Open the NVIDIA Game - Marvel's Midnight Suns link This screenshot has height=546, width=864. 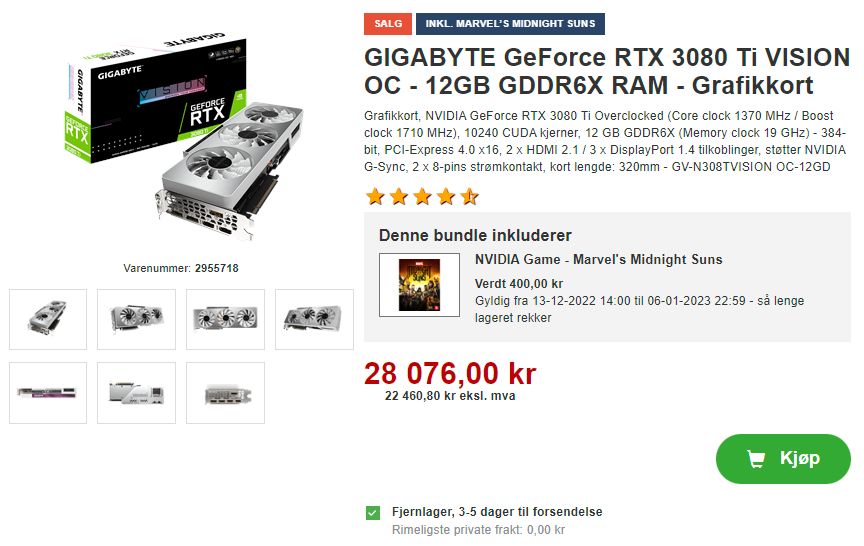(598, 260)
